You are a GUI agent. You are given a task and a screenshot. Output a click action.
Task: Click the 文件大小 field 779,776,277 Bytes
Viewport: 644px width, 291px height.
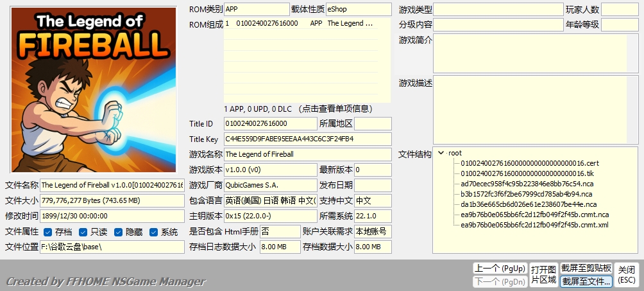tap(112, 200)
